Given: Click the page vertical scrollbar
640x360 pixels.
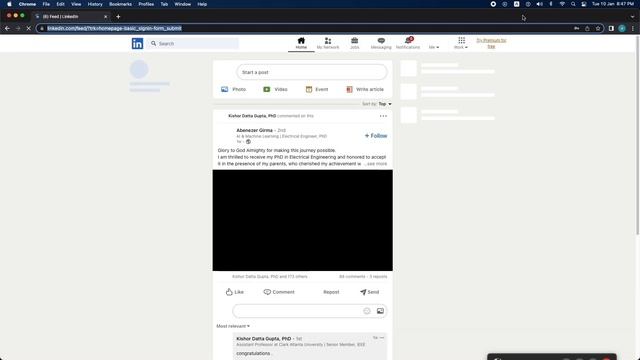Looking at the screenshot, I should (x=637, y=135).
